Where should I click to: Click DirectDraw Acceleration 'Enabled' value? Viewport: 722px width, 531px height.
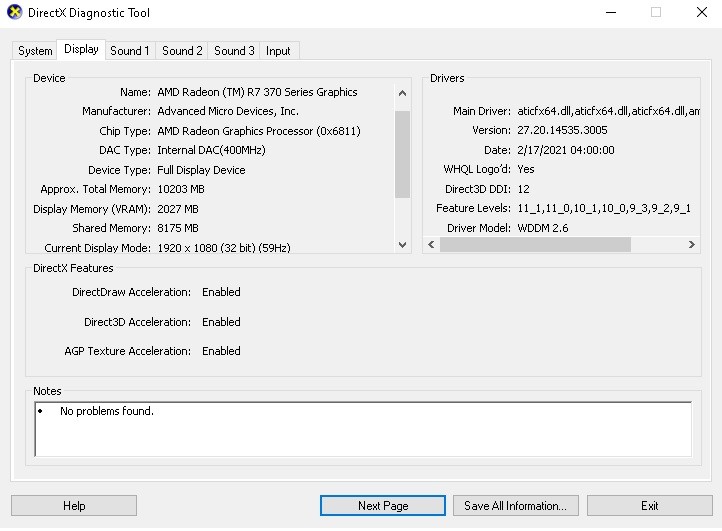[x=221, y=292]
